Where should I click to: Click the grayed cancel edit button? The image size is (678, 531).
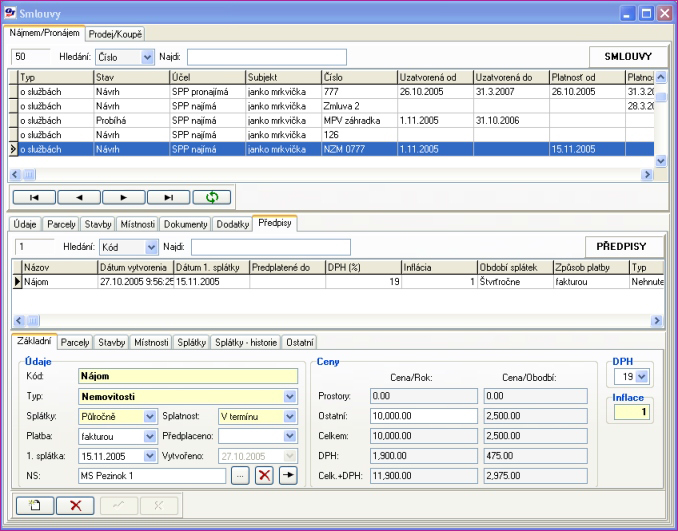[159, 505]
